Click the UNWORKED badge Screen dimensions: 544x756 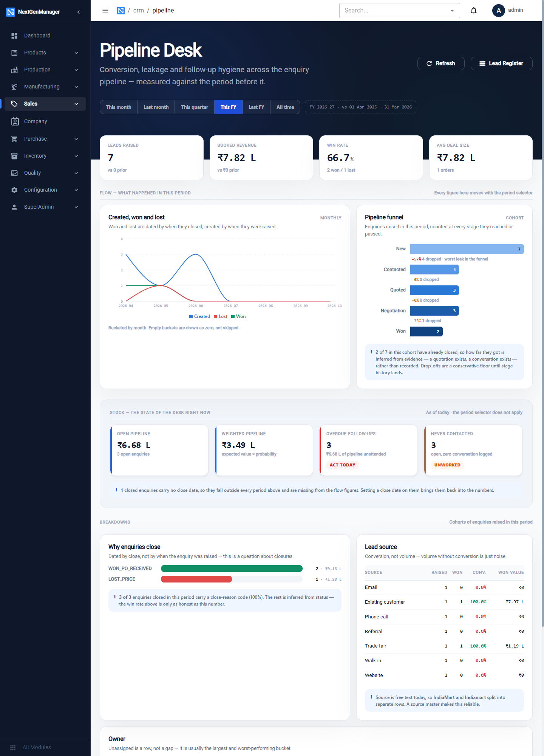[447, 465]
